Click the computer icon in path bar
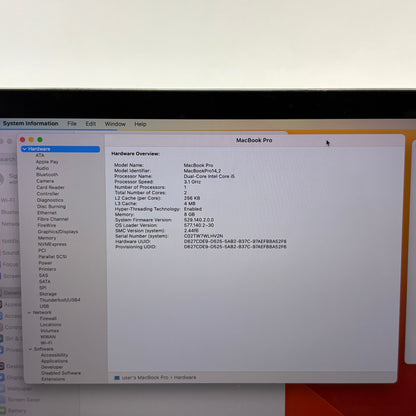Viewport: 416px width, 416px height. [x=117, y=378]
